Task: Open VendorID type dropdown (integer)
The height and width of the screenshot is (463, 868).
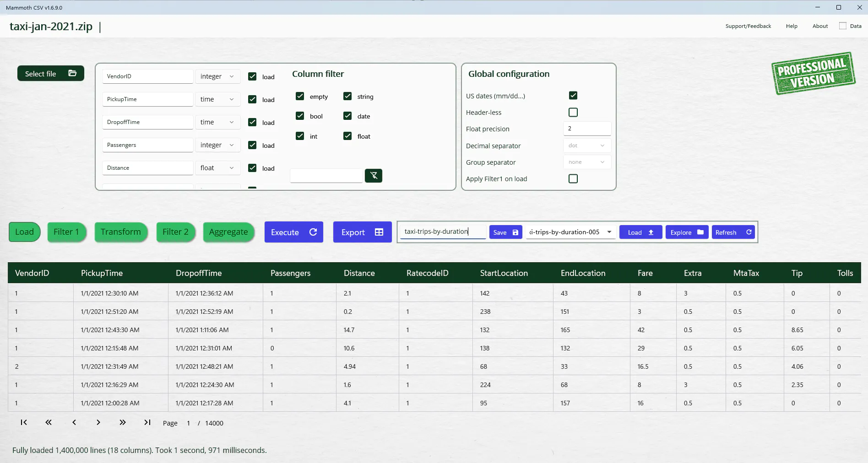Action: coord(217,76)
